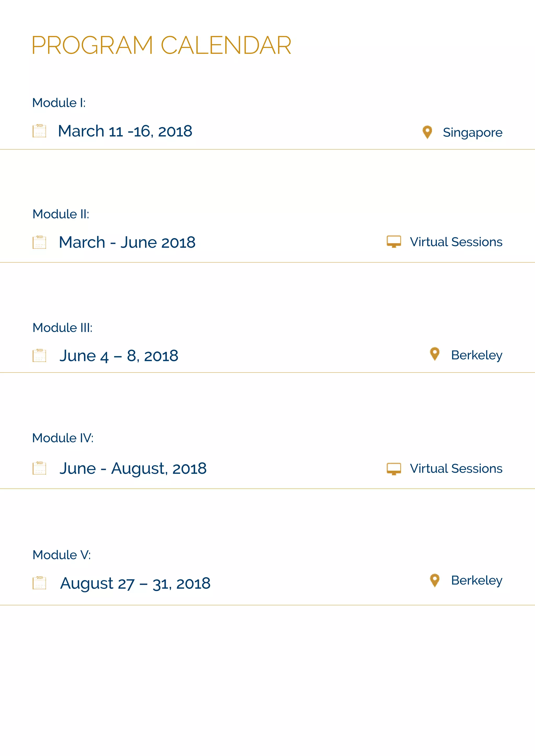The width and height of the screenshot is (535, 756).
Task: Click the March 11 -16, 2018 date
Action: click(125, 131)
